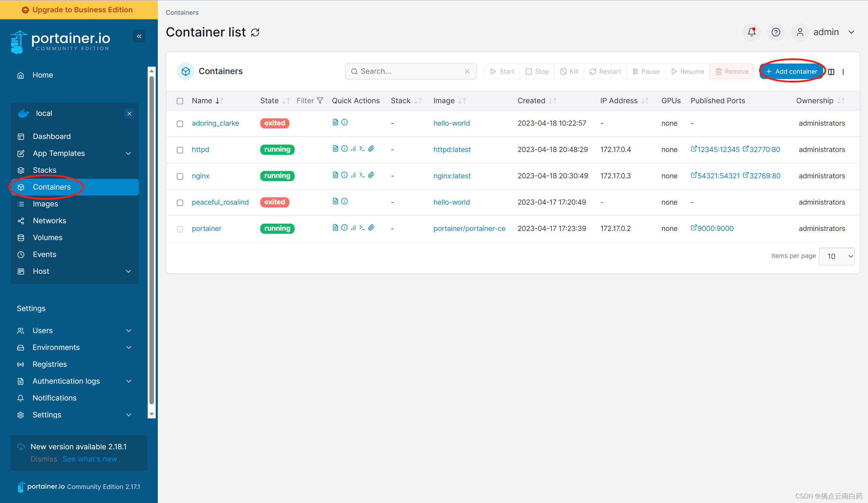
Task: Open logs icon for httpd container
Action: click(335, 149)
